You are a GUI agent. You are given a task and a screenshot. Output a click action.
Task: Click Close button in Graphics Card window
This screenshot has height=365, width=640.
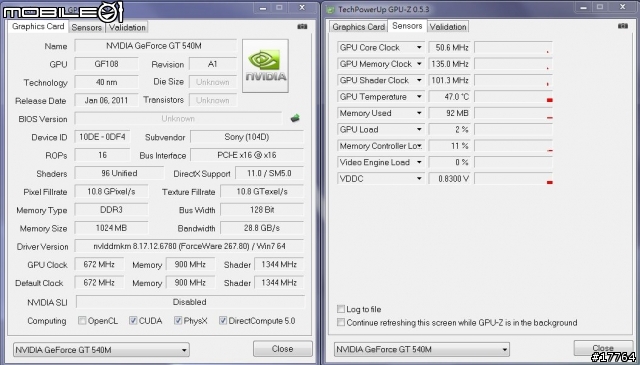coord(282,349)
